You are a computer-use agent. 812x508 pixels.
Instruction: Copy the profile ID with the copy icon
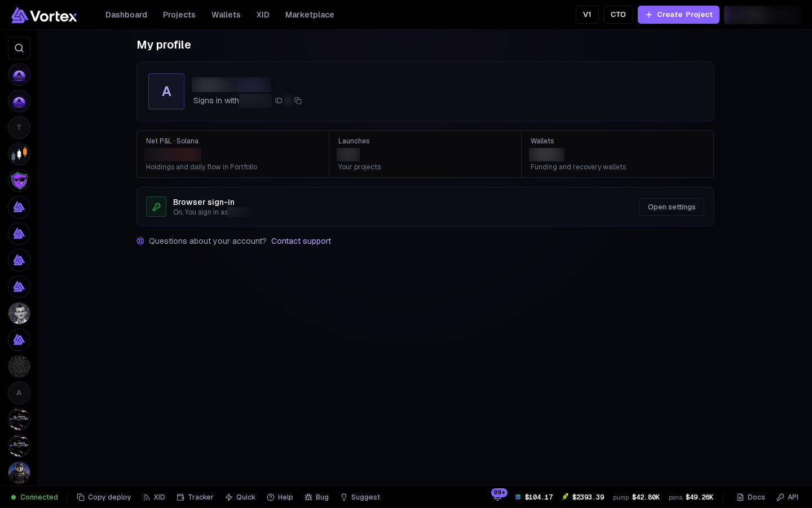(298, 101)
